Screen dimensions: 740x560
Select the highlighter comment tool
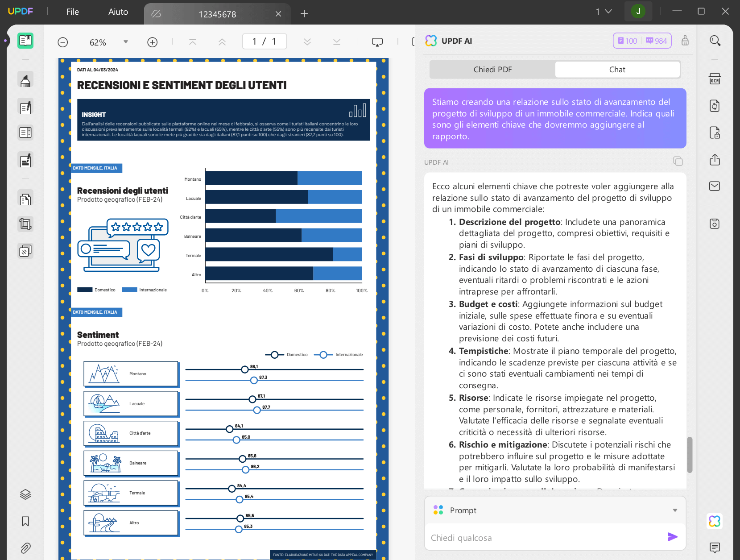(25, 80)
